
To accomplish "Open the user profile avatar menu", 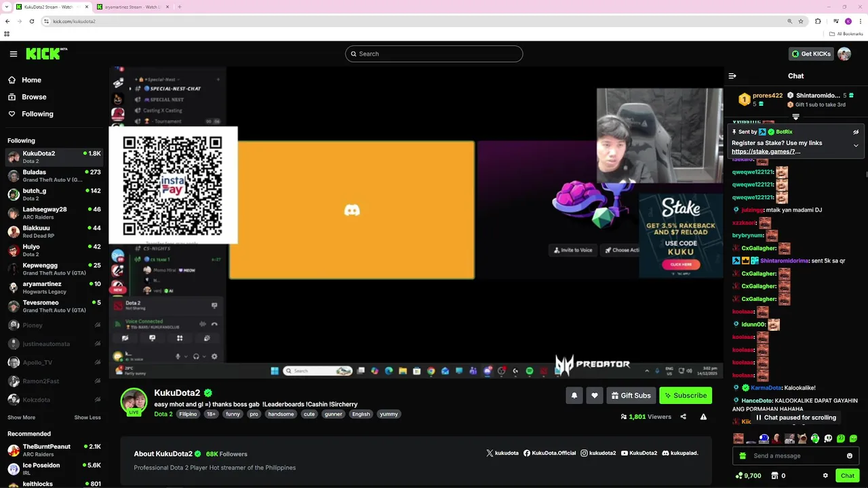I will 844,54.
